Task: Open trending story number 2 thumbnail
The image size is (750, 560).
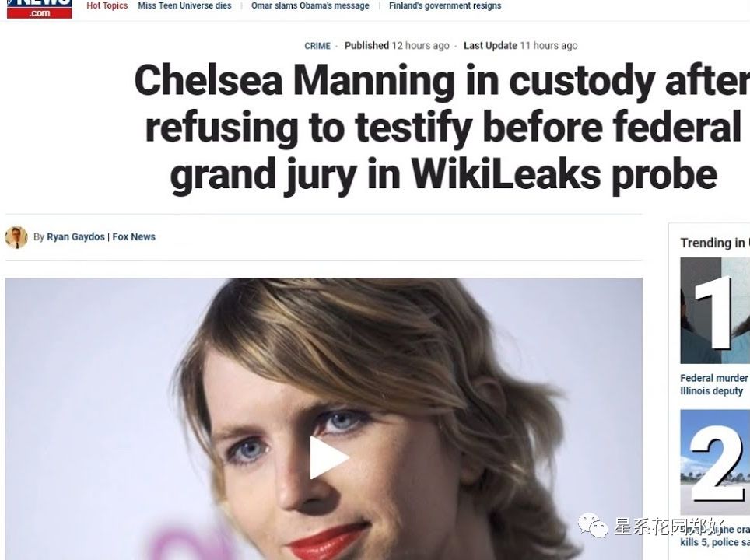Action: [715, 462]
